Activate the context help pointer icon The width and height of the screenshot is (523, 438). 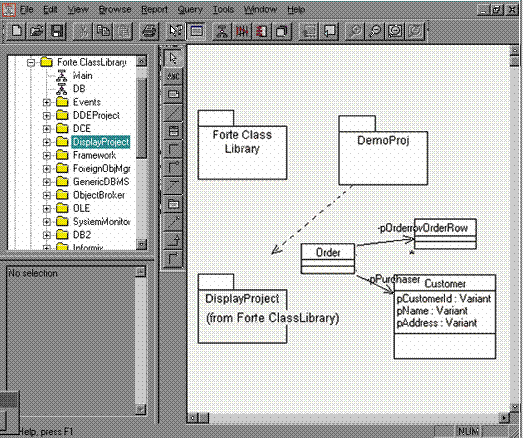[175, 31]
